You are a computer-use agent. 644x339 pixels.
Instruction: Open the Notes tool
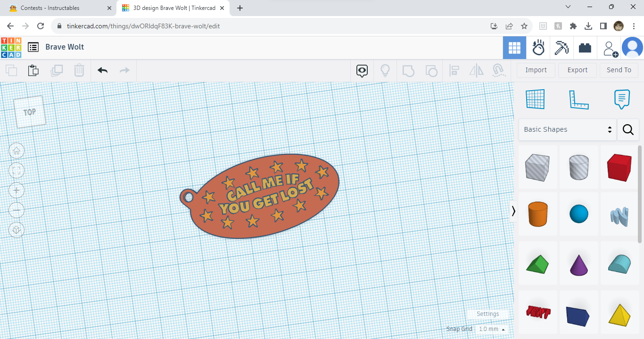coord(622,99)
